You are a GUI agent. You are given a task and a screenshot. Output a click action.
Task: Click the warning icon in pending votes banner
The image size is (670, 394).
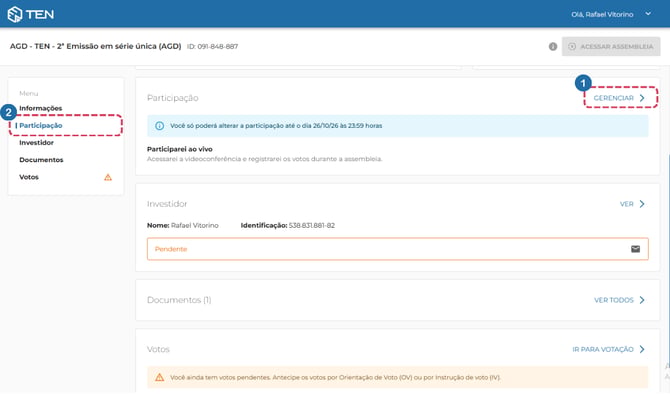tap(159, 377)
